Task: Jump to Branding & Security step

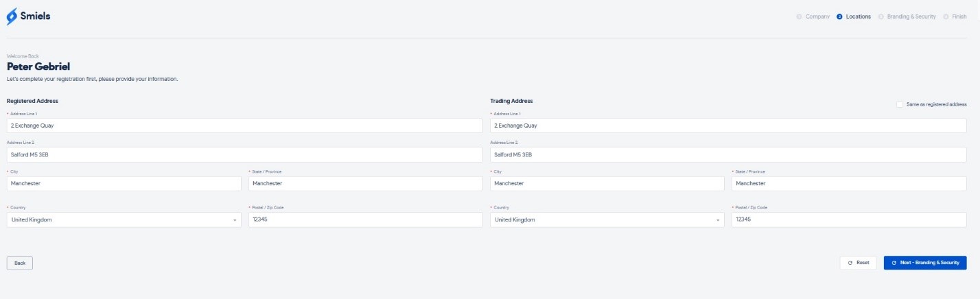Action: click(907, 16)
